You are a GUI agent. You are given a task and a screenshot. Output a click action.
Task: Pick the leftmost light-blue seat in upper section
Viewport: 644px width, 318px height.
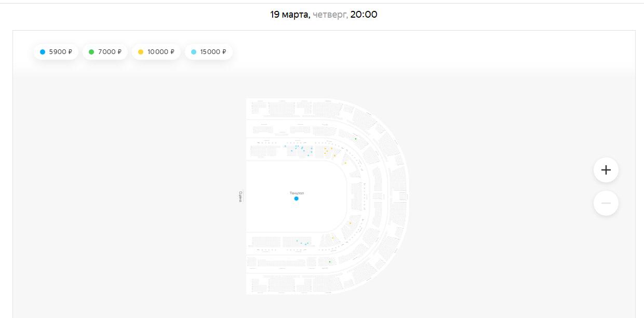point(285,146)
